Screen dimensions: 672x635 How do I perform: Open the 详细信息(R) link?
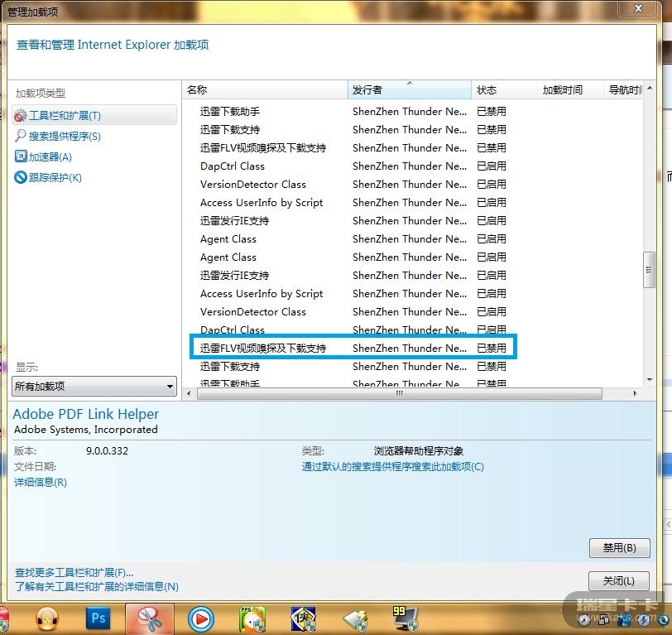[41, 483]
